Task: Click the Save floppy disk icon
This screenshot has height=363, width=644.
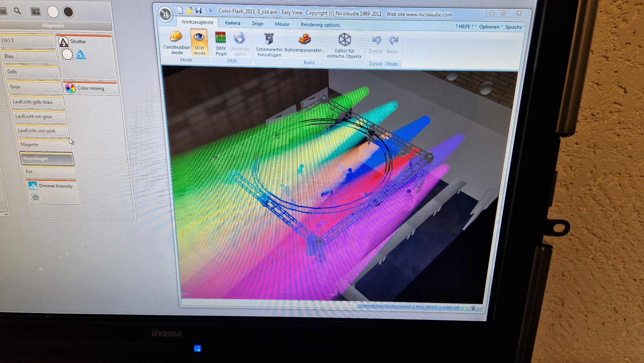Action: pyautogui.click(x=199, y=10)
